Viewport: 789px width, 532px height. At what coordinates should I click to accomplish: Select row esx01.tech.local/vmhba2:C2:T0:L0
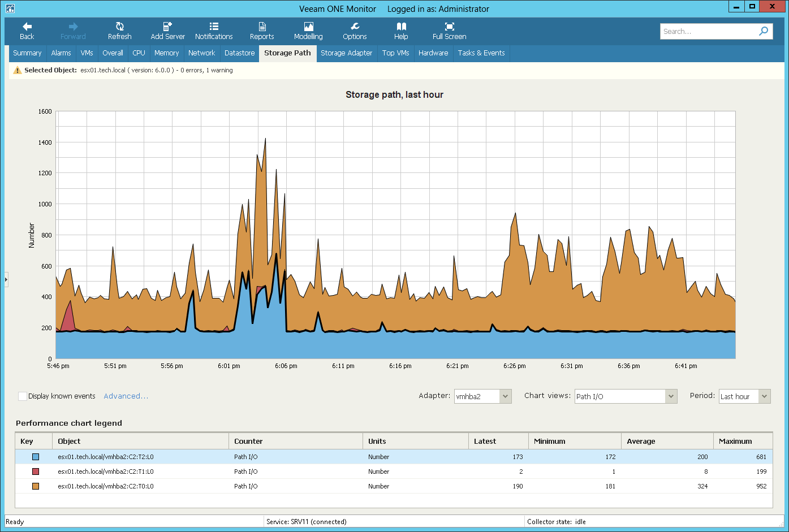click(394, 486)
